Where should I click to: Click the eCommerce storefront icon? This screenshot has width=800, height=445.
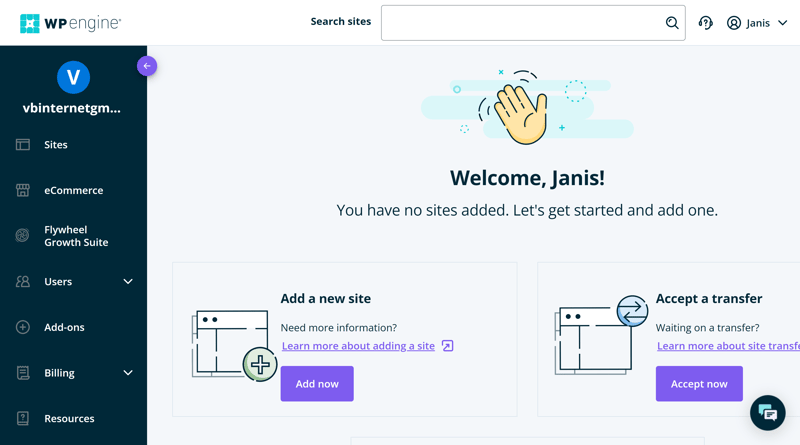click(x=23, y=190)
